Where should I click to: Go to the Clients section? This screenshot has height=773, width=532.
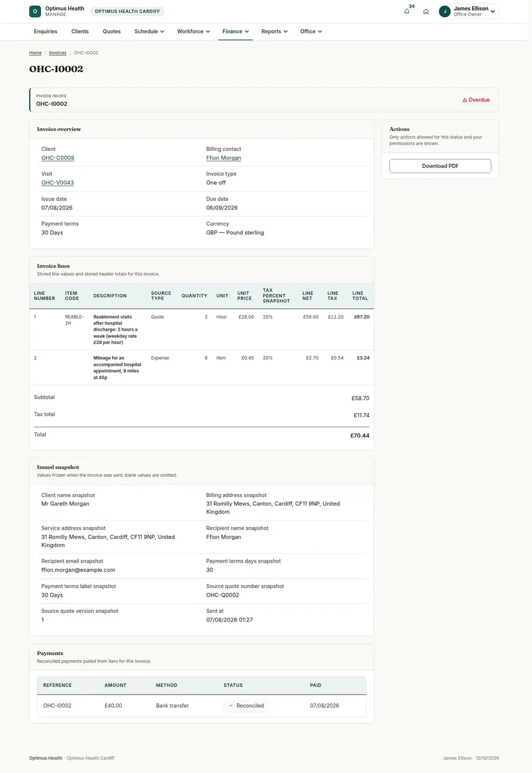click(80, 32)
